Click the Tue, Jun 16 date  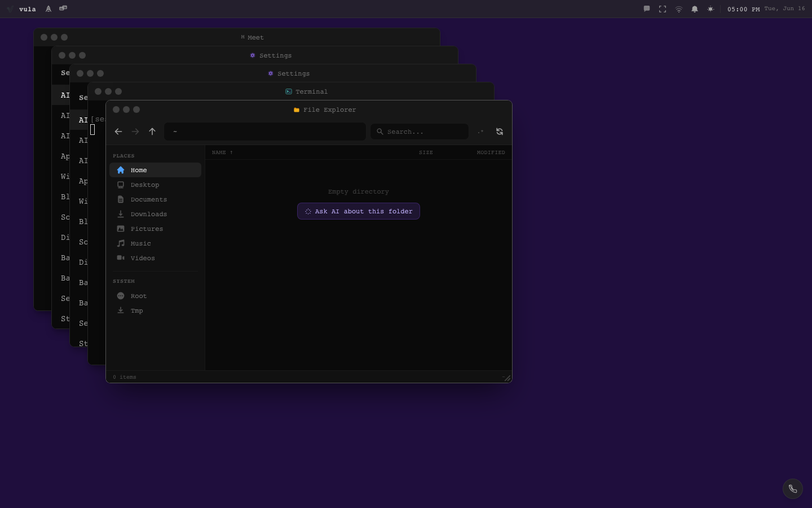pos(784,8)
